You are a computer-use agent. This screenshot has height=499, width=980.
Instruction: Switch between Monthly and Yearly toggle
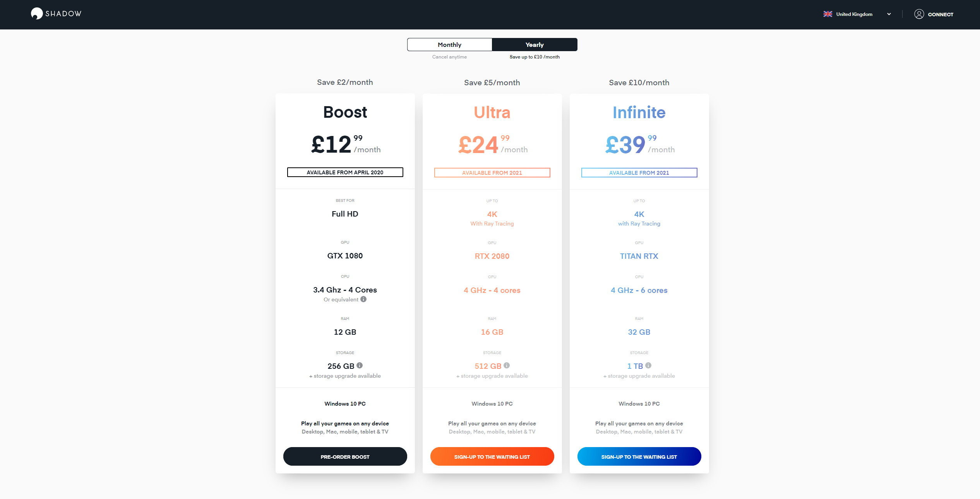click(x=449, y=45)
